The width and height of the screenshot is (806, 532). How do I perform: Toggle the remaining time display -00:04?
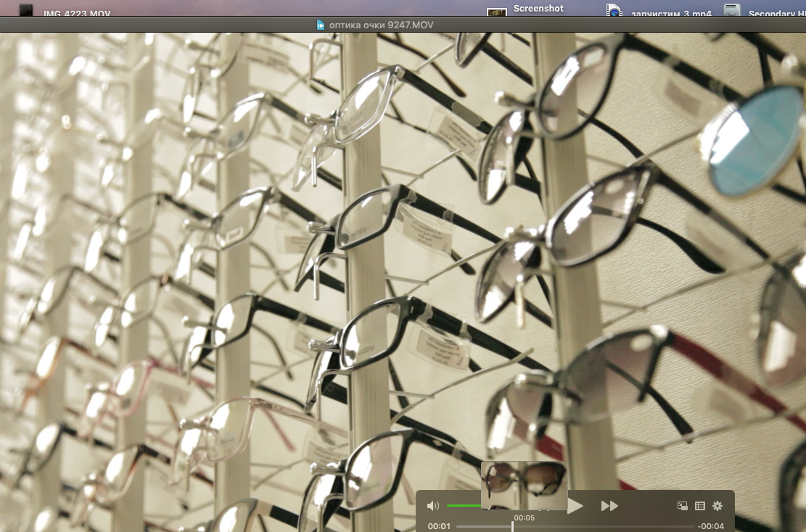click(x=711, y=526)
